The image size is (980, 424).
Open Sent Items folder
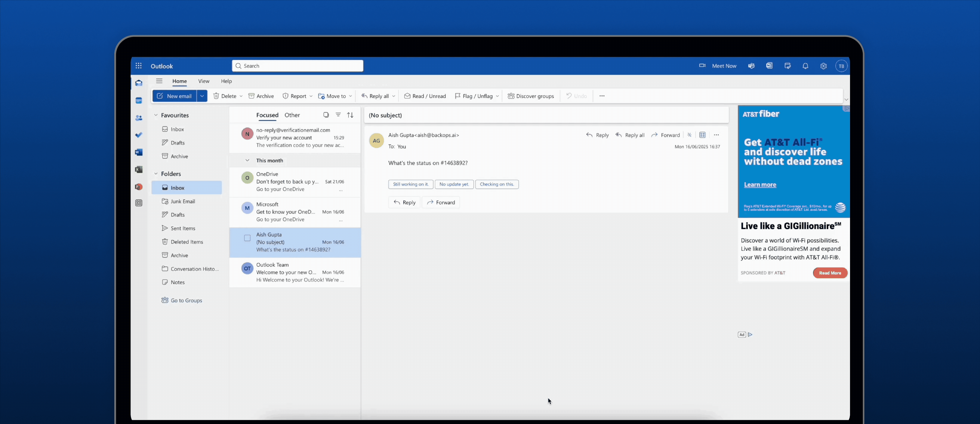tap(186, 228)
